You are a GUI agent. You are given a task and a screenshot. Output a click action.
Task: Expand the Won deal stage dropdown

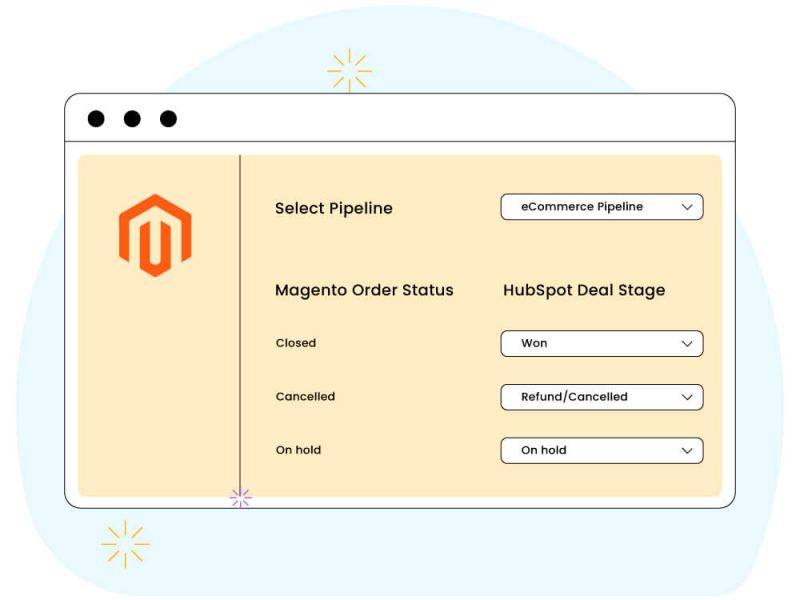(x=600, y=343)
